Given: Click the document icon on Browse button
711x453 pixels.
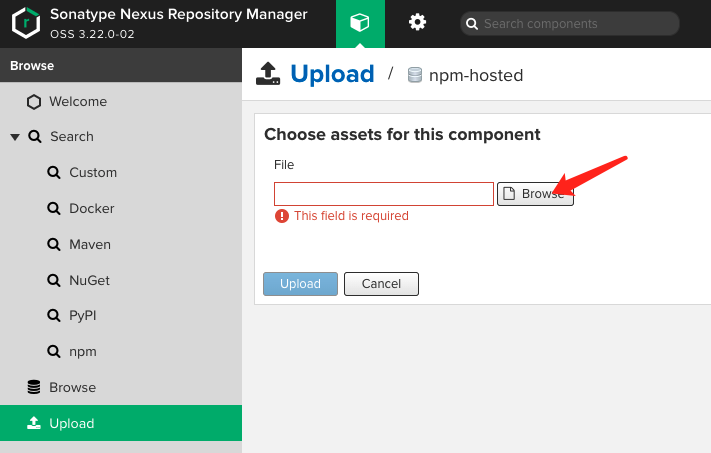Looking at the screenshot, I should click(x=509, y=194).
